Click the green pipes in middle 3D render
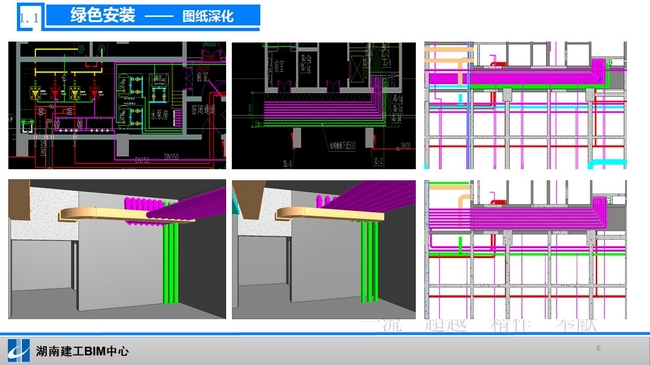 click(x=369, y=261)
